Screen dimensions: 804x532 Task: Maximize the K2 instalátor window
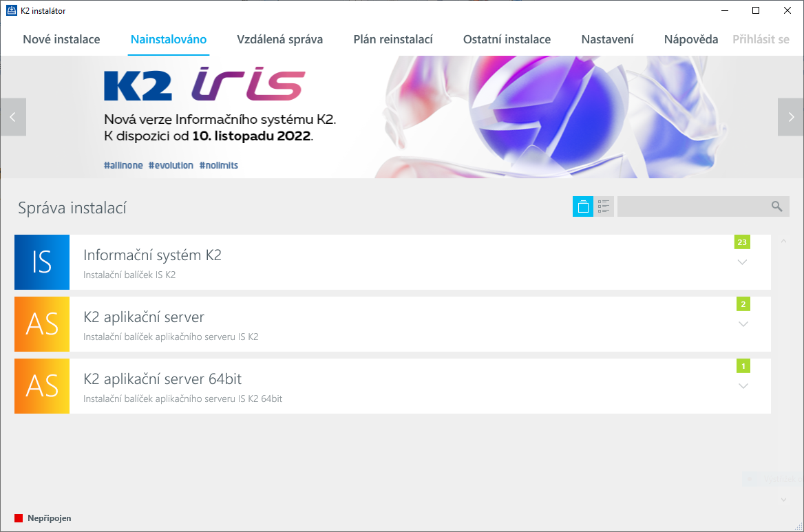756,11
